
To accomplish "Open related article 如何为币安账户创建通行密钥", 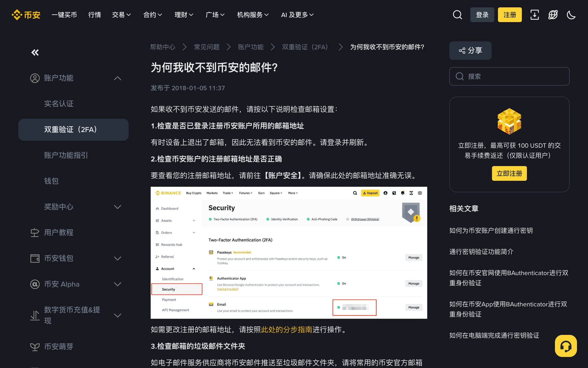I will 491,231.
